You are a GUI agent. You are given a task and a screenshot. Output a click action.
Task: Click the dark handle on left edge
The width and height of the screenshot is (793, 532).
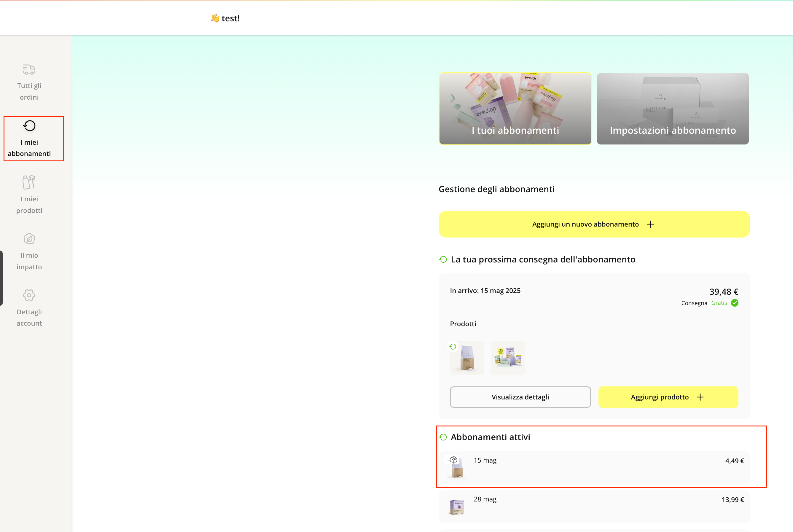[1, 278]
